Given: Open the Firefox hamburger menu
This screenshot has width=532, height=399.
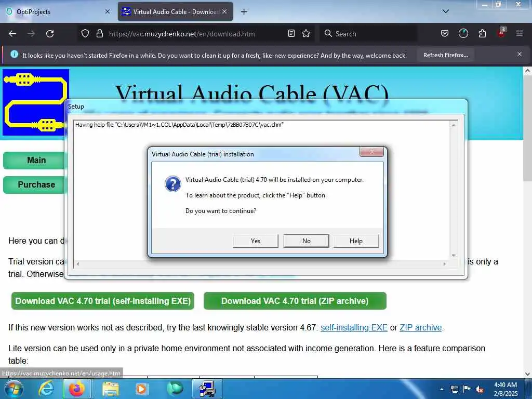Looking at the screenshot, I should pyautogui.click(x=520, y=33).
